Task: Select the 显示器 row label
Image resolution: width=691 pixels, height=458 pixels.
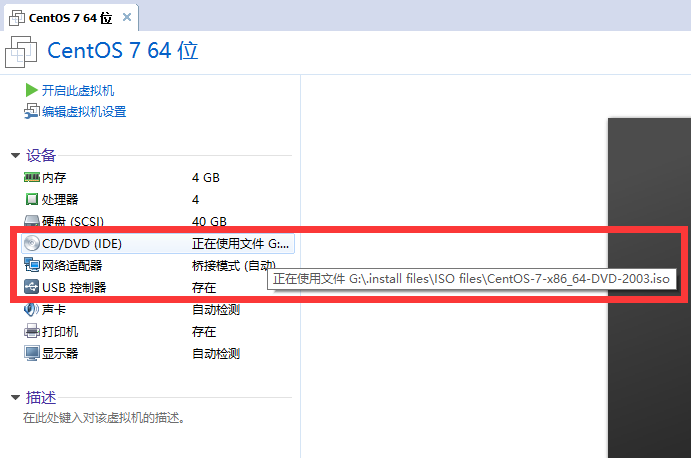Action: pyautogui.click(x=60, y=354)
